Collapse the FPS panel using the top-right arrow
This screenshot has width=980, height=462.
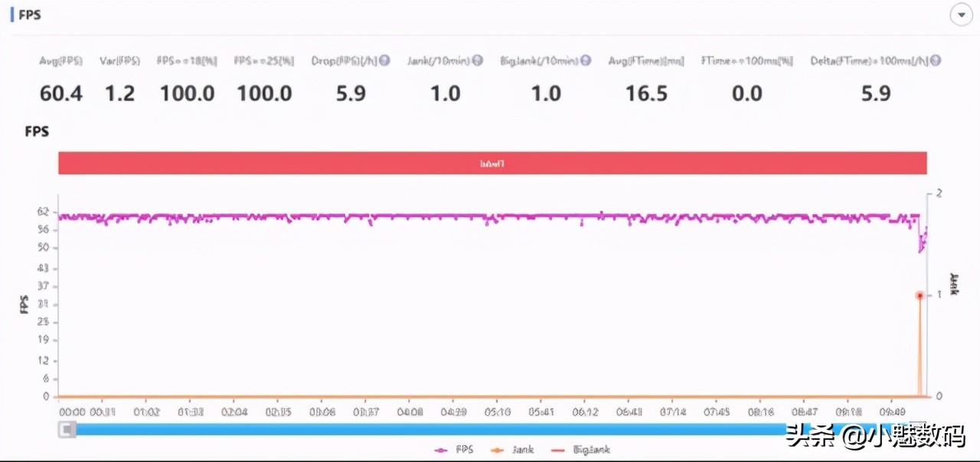[962, 15]
